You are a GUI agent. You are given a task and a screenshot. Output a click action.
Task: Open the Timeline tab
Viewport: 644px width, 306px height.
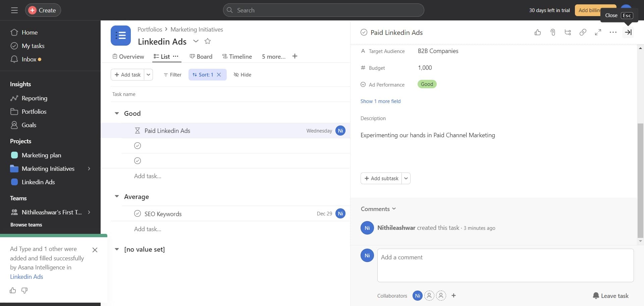click(x=237, y=56)
